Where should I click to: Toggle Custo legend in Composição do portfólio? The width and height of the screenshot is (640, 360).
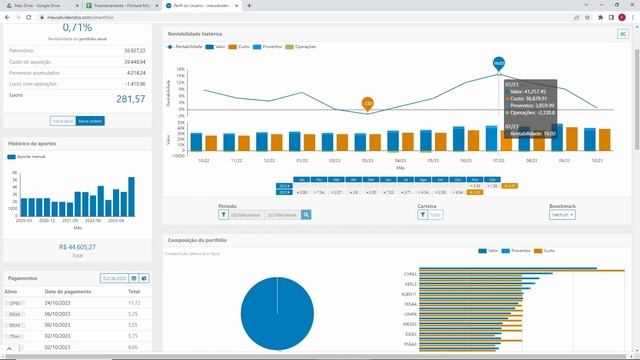click(544, 251)
